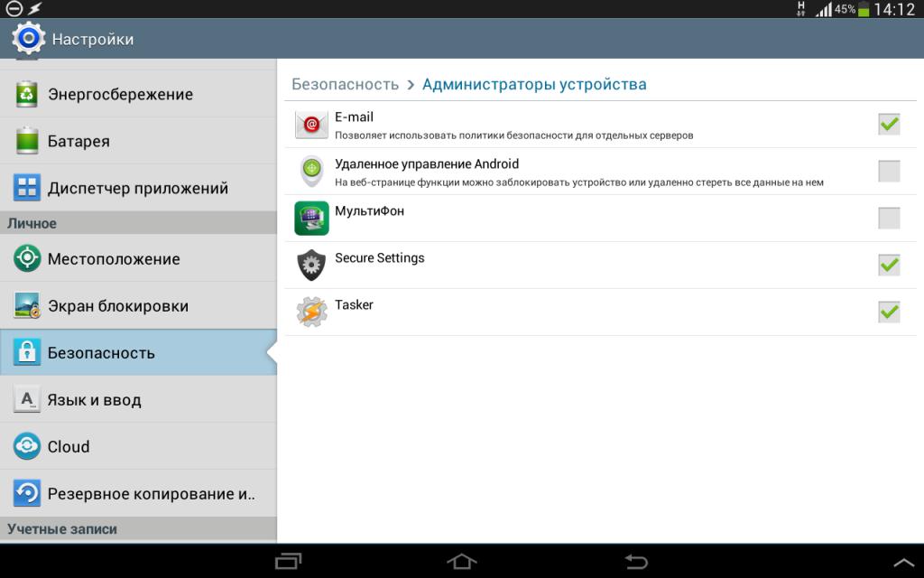Image resolution: width=924 pixels, height=578 pixels.
Task: Tap the Местоположение target icon
Action: click(x=26, y=258)
